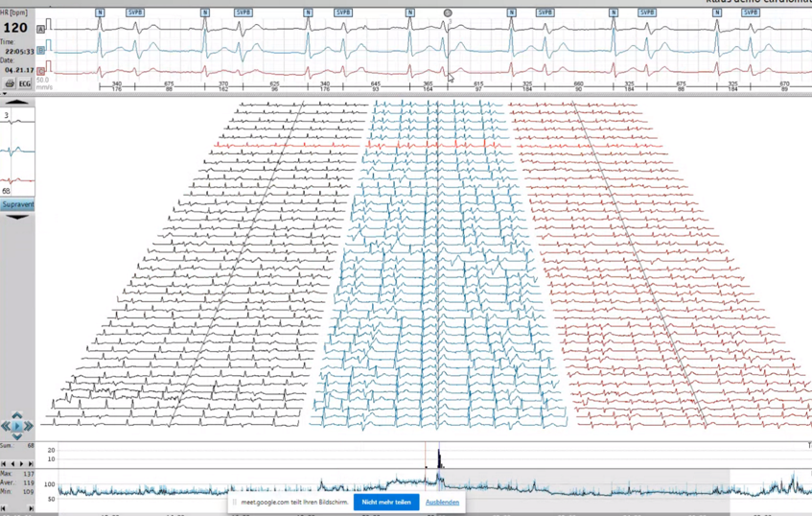Click 'Nicht mehr teilen' to stop sharing
The height and width of the screenshot is (516, 812).
[386, 502]
